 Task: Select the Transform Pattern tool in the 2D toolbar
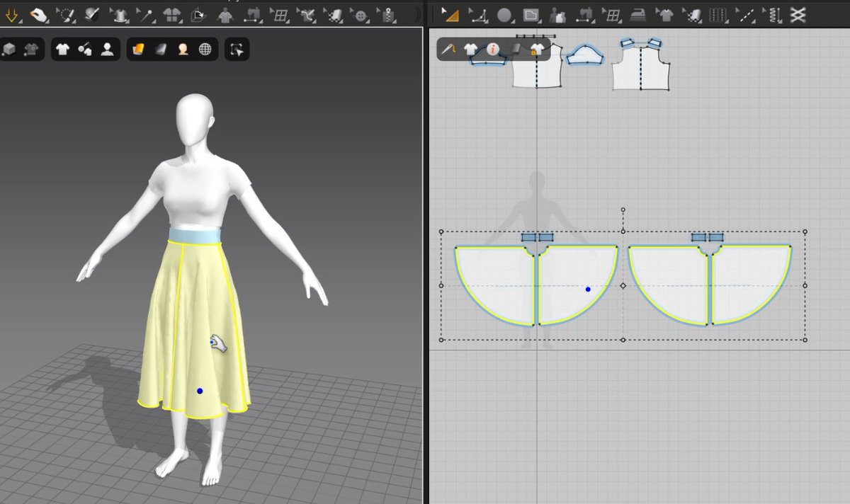click(451, 14)
